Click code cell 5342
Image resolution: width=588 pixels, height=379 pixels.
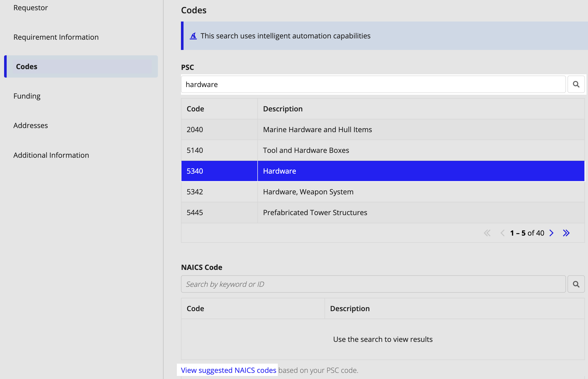pyautogui.click(x=219, y=192)
